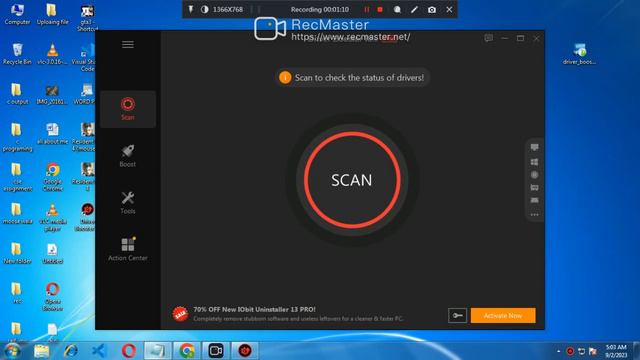Viewport: 640px width, 360px height.
Task: Click the display devices icon in right panel
Action: 534,147
